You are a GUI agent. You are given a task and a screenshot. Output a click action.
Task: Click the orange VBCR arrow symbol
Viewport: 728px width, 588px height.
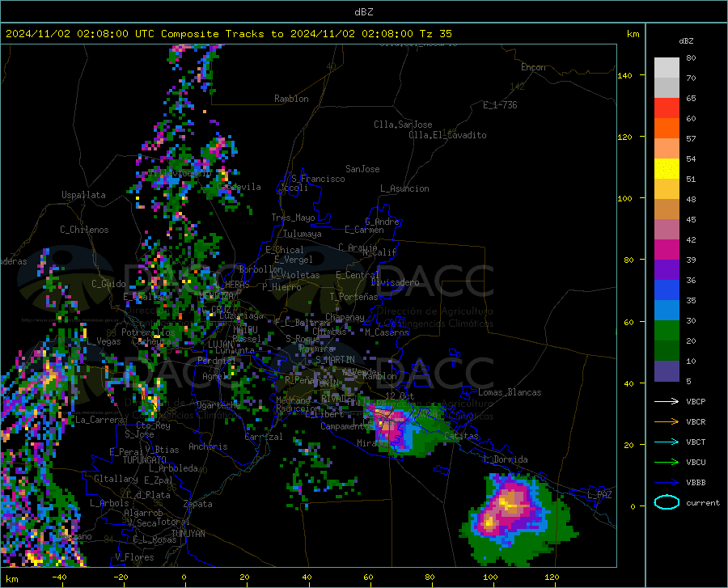(x=667, y=422)
